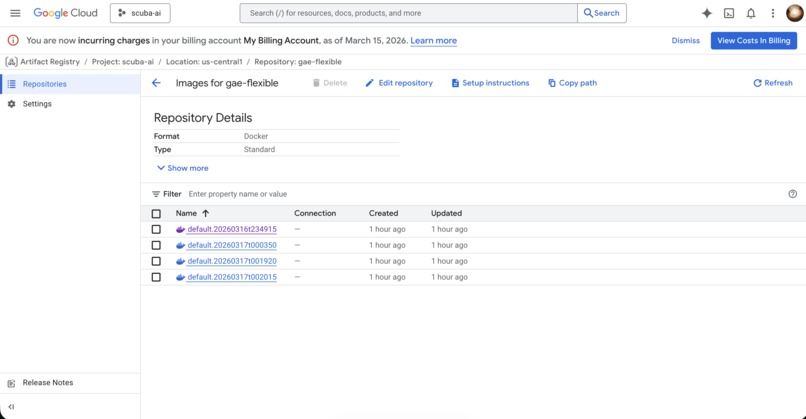
Task: Open the three-dot more options menu
Action: 773,13
